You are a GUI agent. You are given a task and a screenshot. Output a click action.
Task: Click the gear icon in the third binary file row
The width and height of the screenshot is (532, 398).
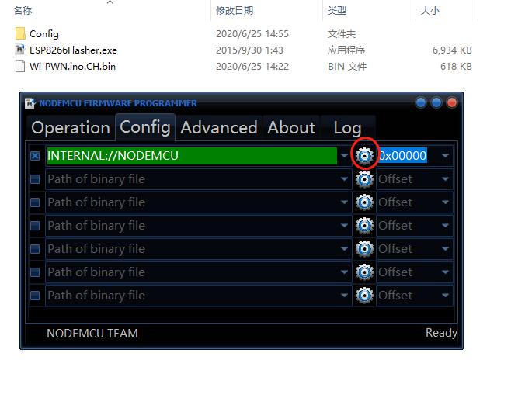tap(365, 202)
